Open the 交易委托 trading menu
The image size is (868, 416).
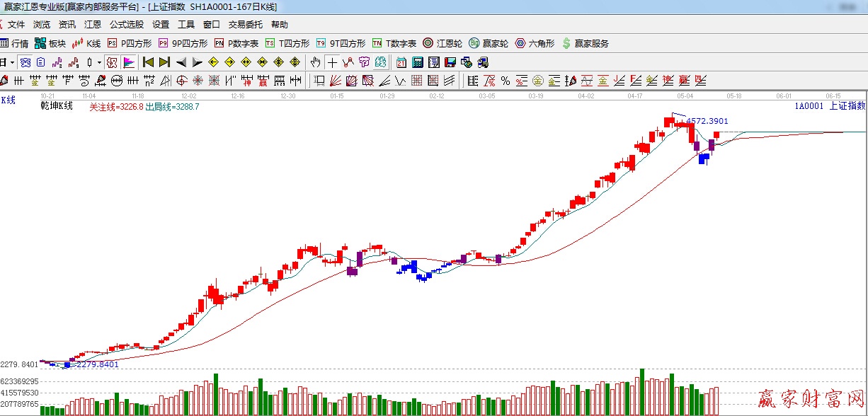click(245, 25)
